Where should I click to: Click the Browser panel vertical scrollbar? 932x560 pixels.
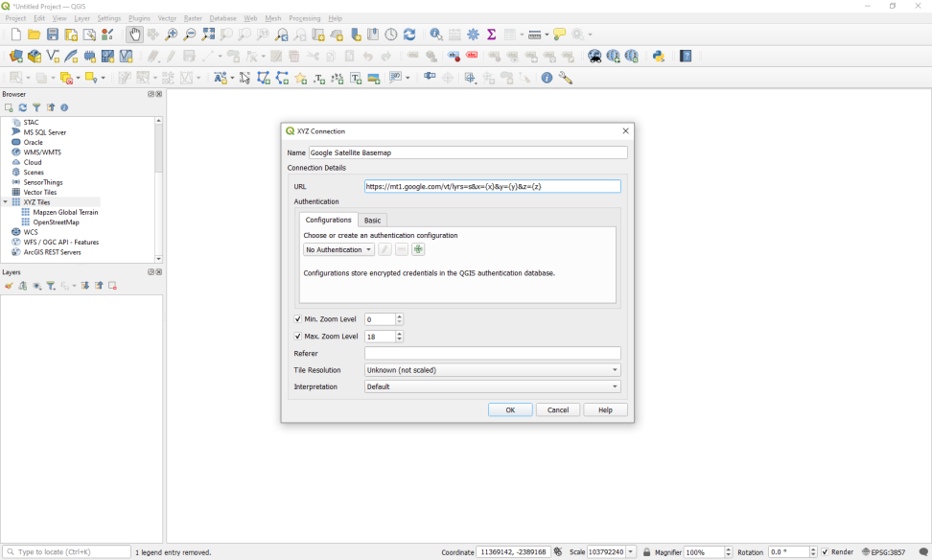159,190
